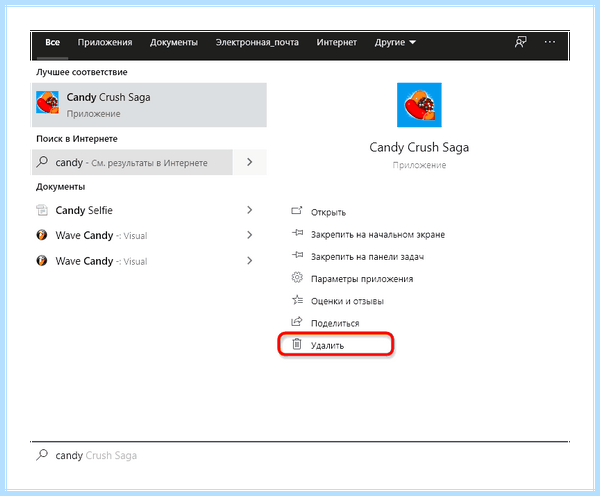Screen dimensions: 600x496
Task: Click the large Candy Crush Saga tile
Action: 419,105
